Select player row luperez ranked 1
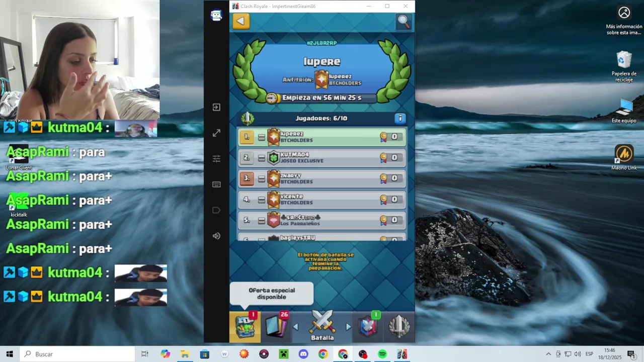The width and height of the screenshot is (644, 362). point(322,137)
